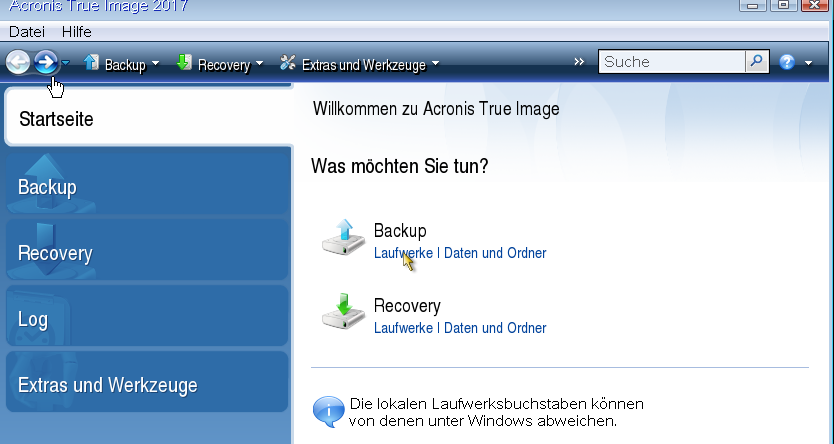Click into the Suche search field

pyautogui.click(x=672, y=62)
